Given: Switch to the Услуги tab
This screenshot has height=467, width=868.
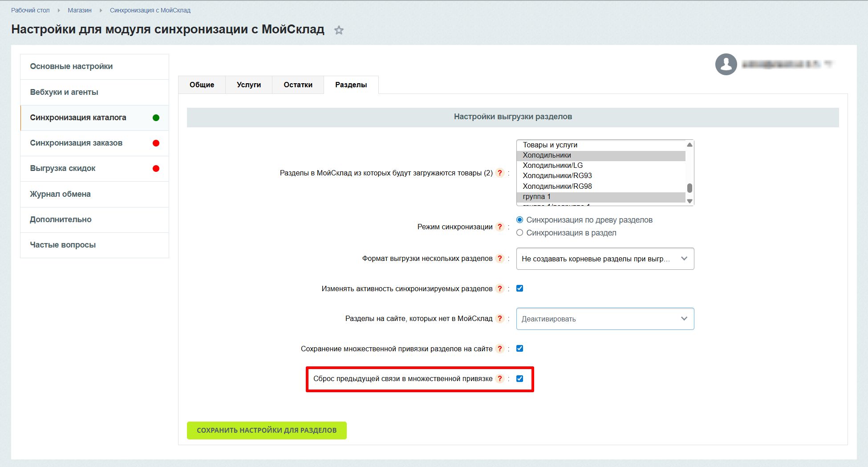Looking at the screenshot, I should 249,85.
